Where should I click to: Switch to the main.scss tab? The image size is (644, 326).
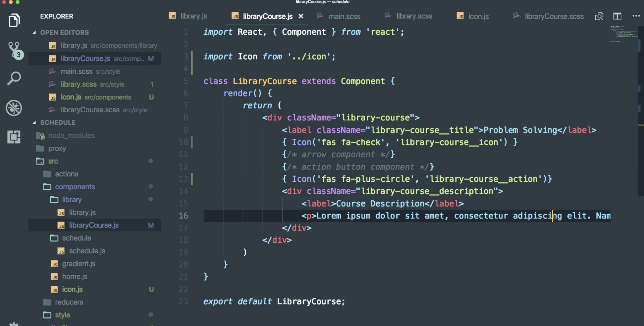pos(339,16)
